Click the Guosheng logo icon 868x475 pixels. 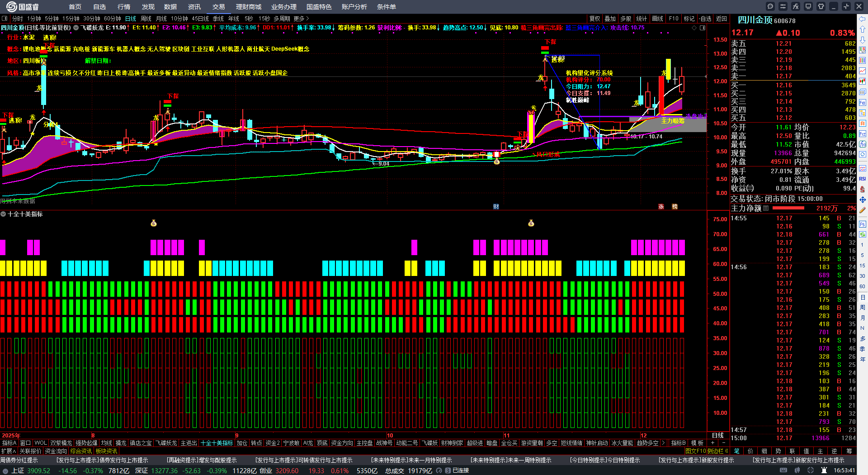pyautogui.click(x=11, y=6)
